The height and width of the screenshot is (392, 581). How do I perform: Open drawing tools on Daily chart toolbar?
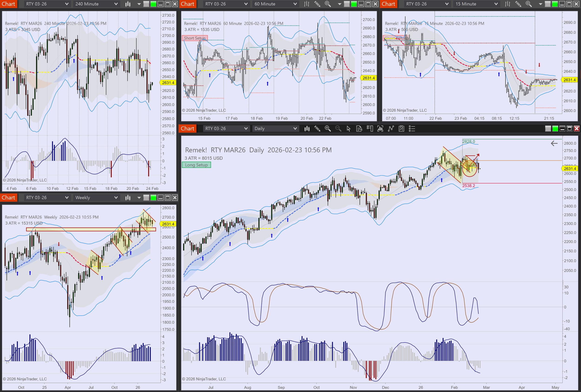click(317, 129)
